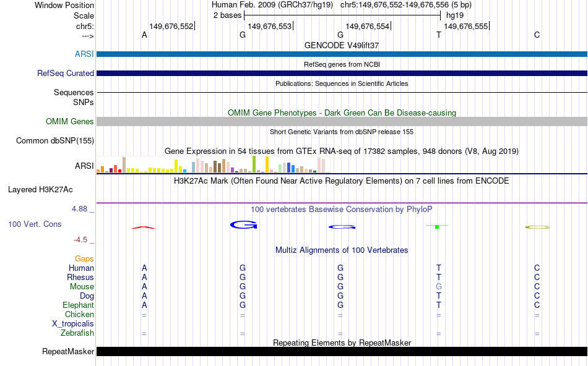Click the RepeatMasker track label
This screenshot has height=366, width=588.
tap(68, 351)
